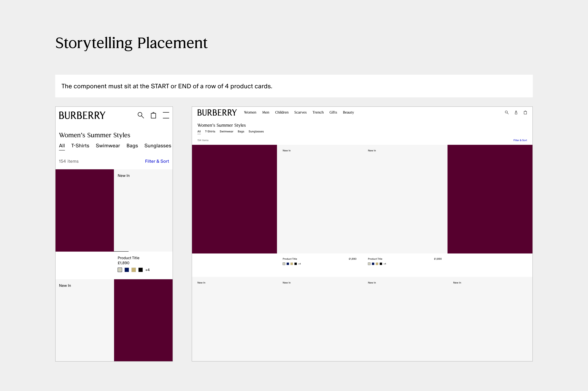Click the desktop search icon

pyautogui.click(x=507, y=112)
